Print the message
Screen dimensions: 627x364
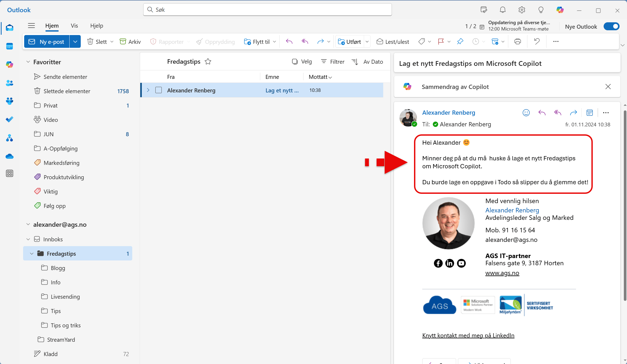tap(518, 41)
